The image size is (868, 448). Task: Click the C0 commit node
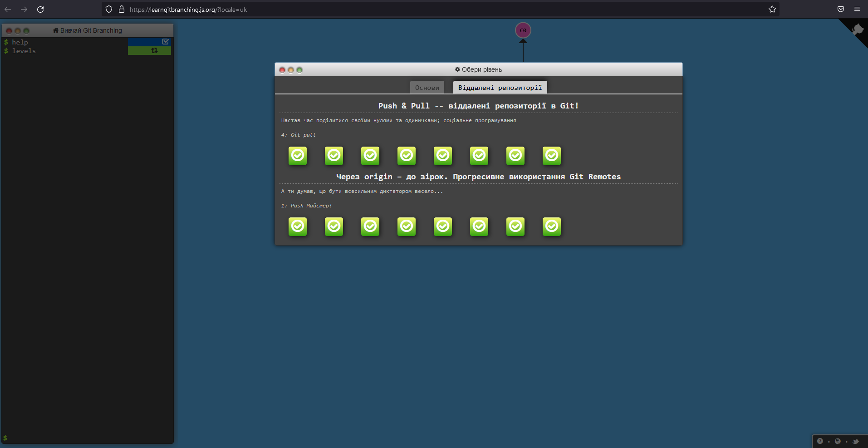(x=523, y=30)
